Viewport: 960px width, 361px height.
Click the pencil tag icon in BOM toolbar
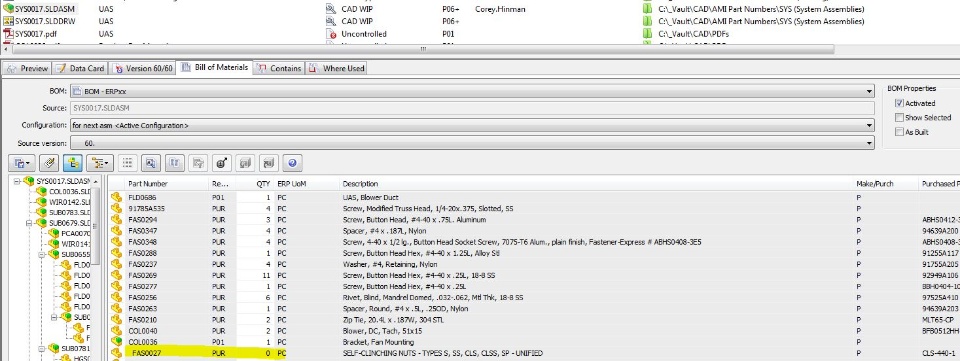[x=50, y=163]
